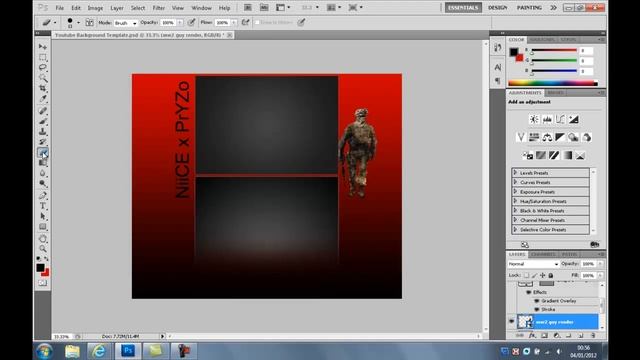Select the Quick Selection tool
The image size is (640, 360).
point(42,78)
